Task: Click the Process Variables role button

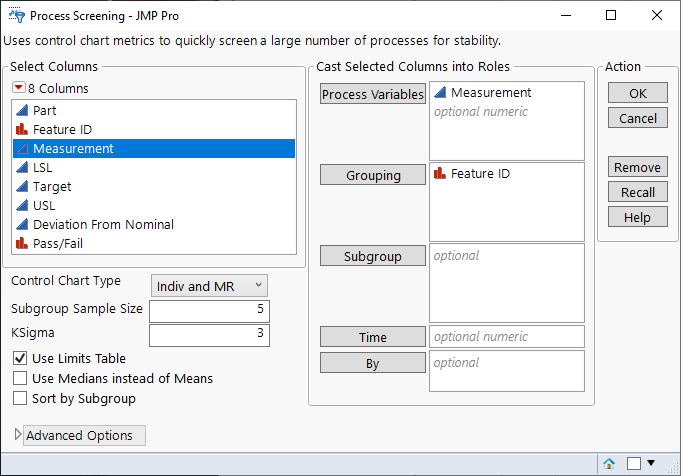Action: 373,95
